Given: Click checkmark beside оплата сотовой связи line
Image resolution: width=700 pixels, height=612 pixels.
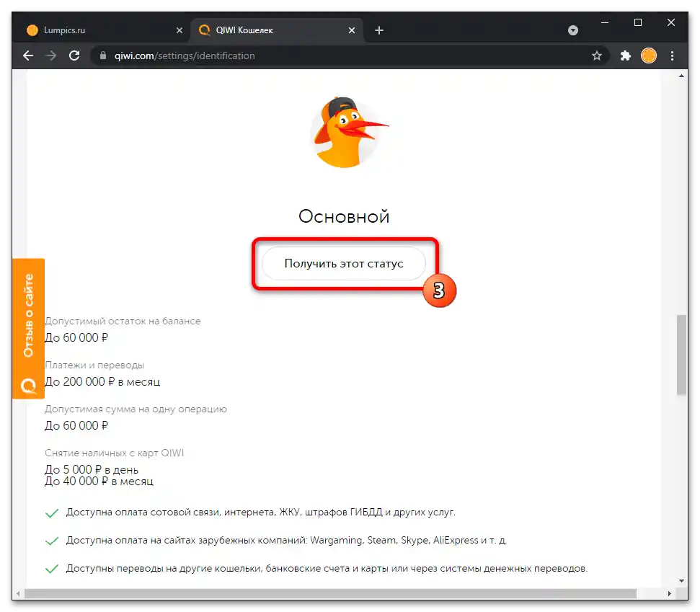Looking at the screenshot, I should (x=52, y=513).
